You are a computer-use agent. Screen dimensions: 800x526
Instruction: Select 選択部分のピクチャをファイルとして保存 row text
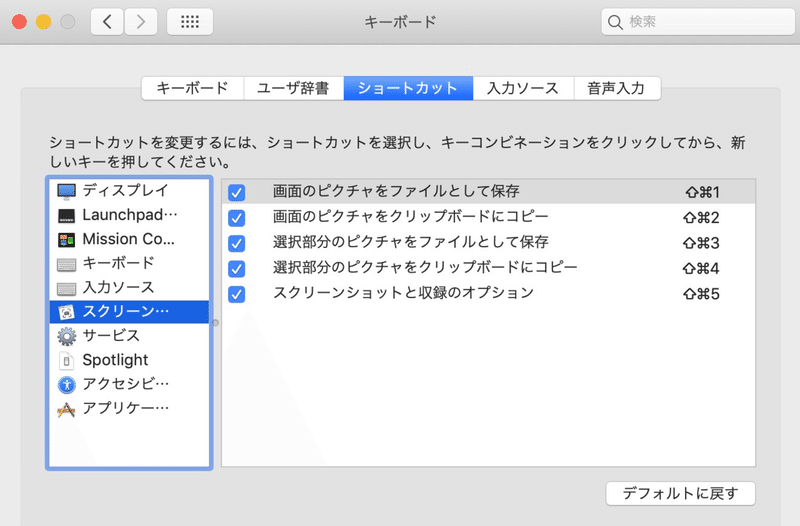411,242
